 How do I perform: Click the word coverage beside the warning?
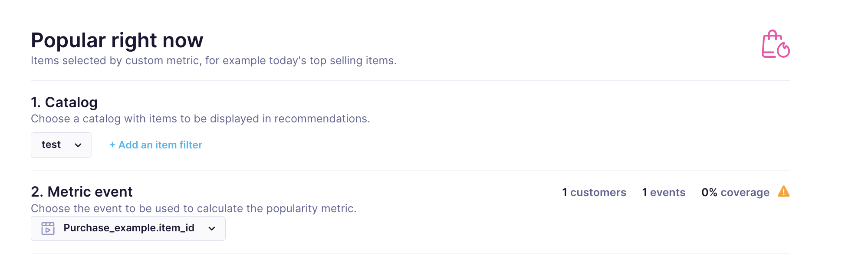745,192
